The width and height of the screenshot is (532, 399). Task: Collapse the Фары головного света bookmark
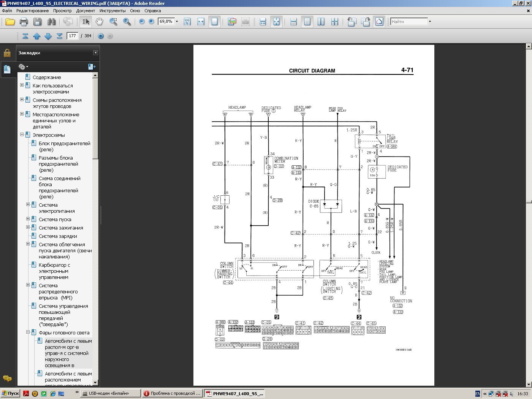28,332
